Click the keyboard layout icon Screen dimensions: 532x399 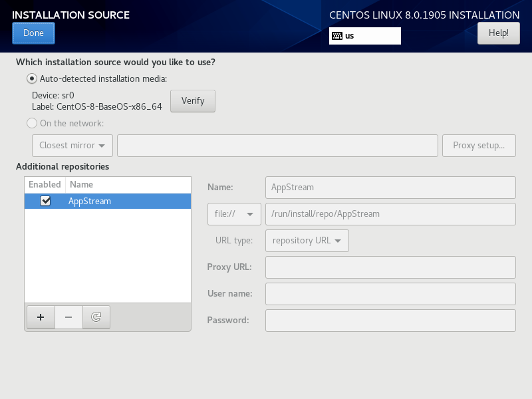(337, 36)
